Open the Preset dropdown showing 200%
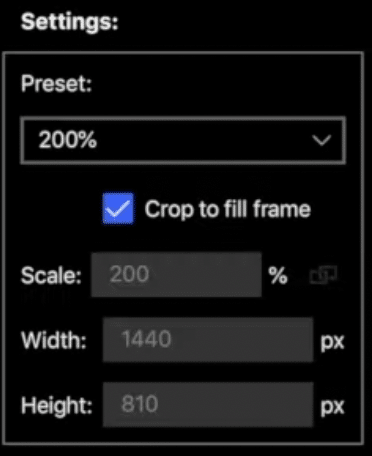This screenshot has width=372, height=456. 183,140
